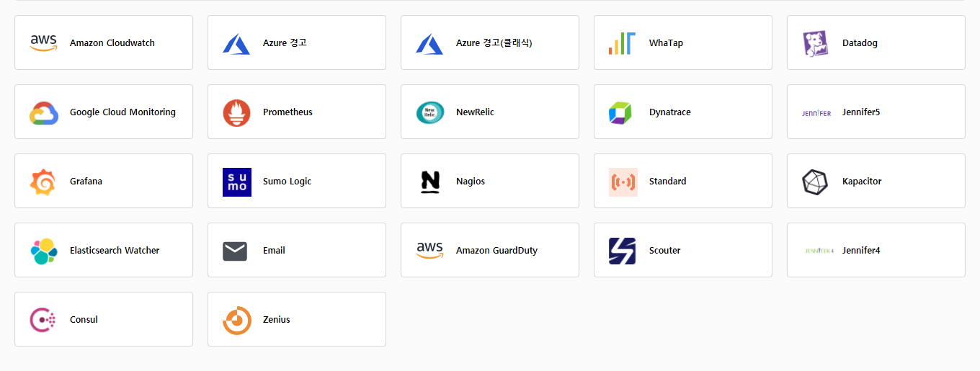Click the Elasticsearch Watcher colorful icon
The image size is (980, 371).
(x=43, y=251)
